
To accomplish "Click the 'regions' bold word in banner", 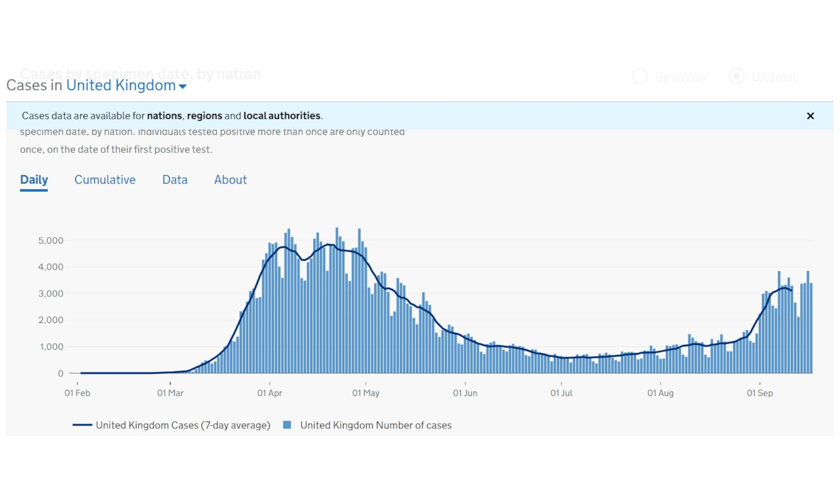I will click(205, 115).
